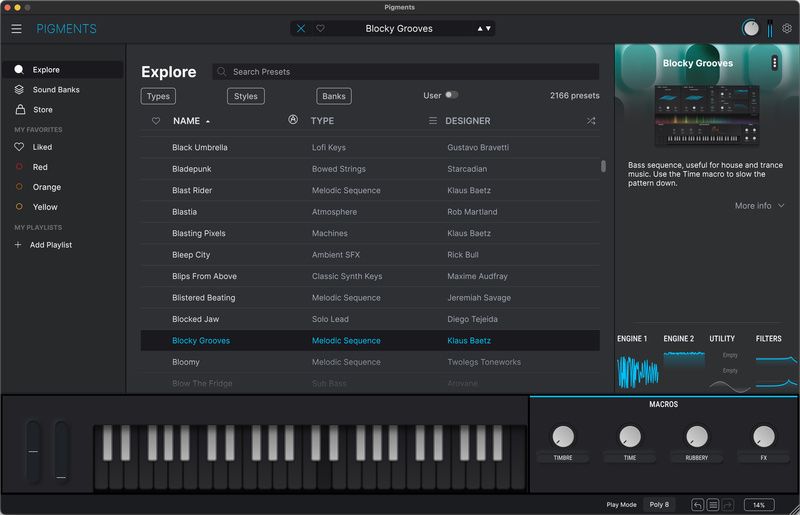The image size is (800, 515).
Task: Click the TIME macro knob
Action: (x=630, y=436)
